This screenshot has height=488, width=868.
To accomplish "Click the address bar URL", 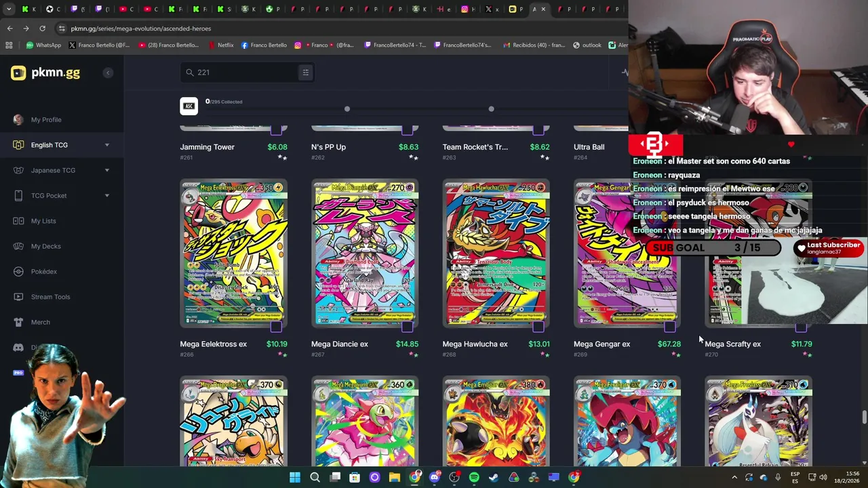I will point(141,28).
